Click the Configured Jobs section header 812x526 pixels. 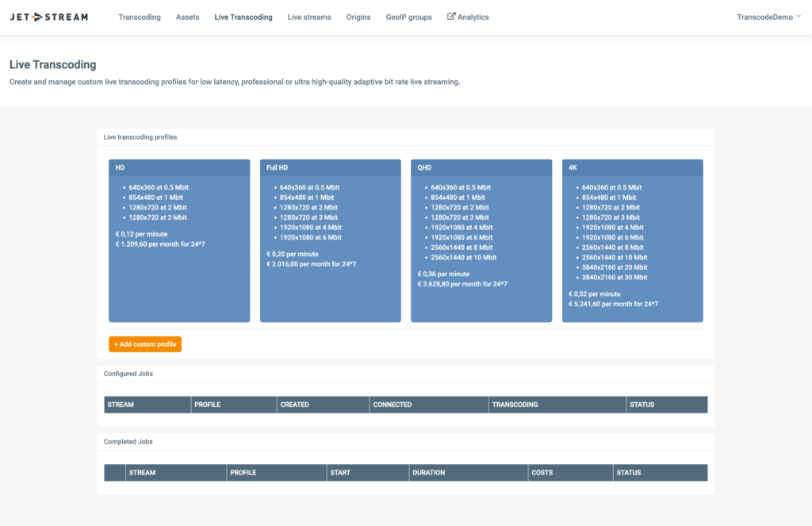coord(128,373)
